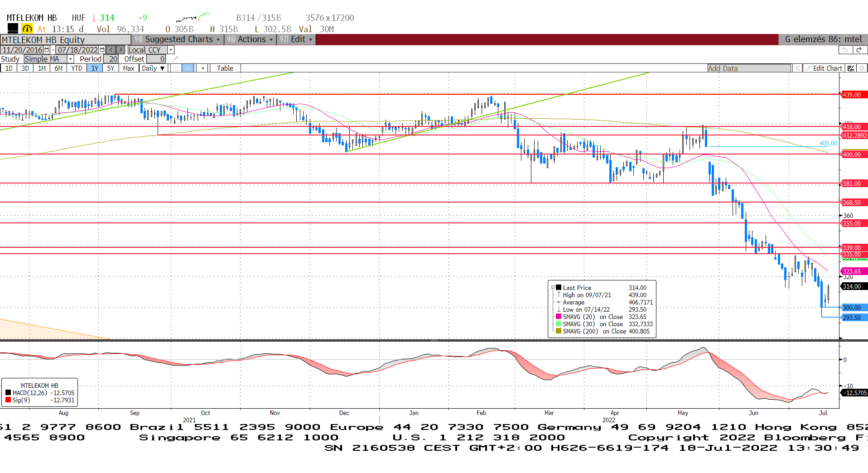The height and width of the screenshot is (473, 868).
Task: Switch to line chart type icon
Action: tap(176, 68)
